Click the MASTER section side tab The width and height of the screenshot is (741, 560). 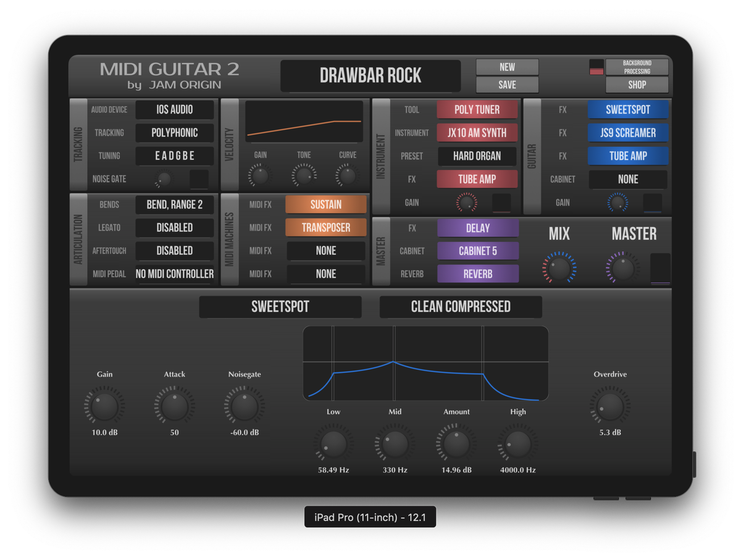(x=381, y=251)
